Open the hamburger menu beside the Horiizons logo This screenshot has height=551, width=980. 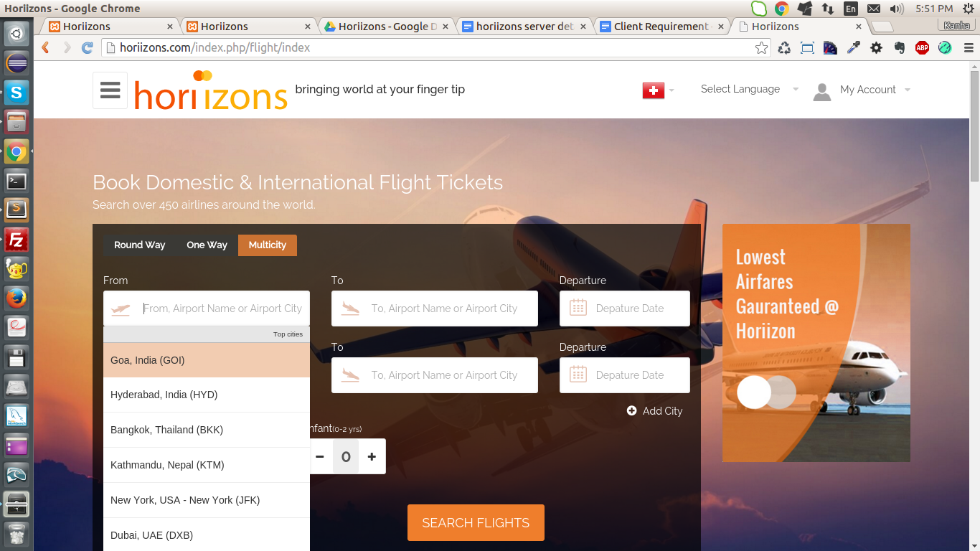110,90
